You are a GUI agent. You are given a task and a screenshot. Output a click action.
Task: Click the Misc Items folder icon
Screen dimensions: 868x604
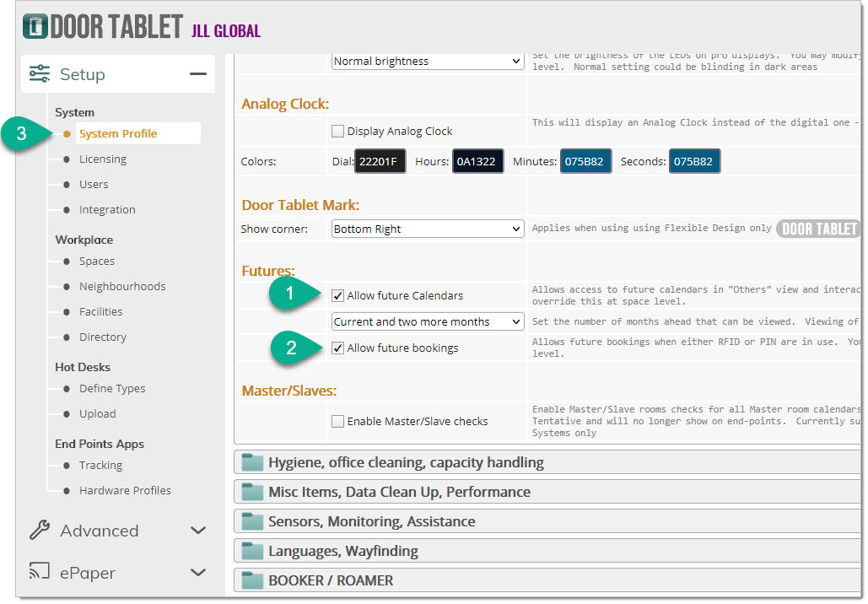coord(252,492)
